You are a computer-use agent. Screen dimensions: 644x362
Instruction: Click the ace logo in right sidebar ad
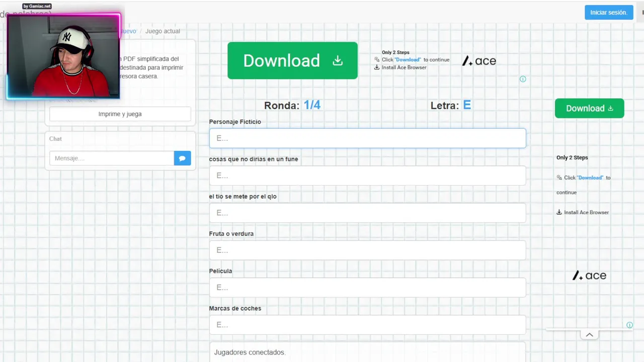589,276
